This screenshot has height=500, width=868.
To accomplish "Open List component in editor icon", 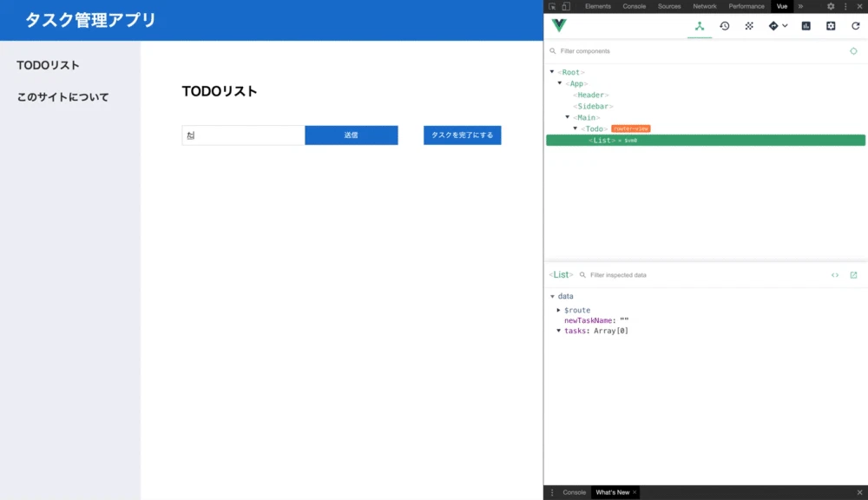I will (853, 275).
